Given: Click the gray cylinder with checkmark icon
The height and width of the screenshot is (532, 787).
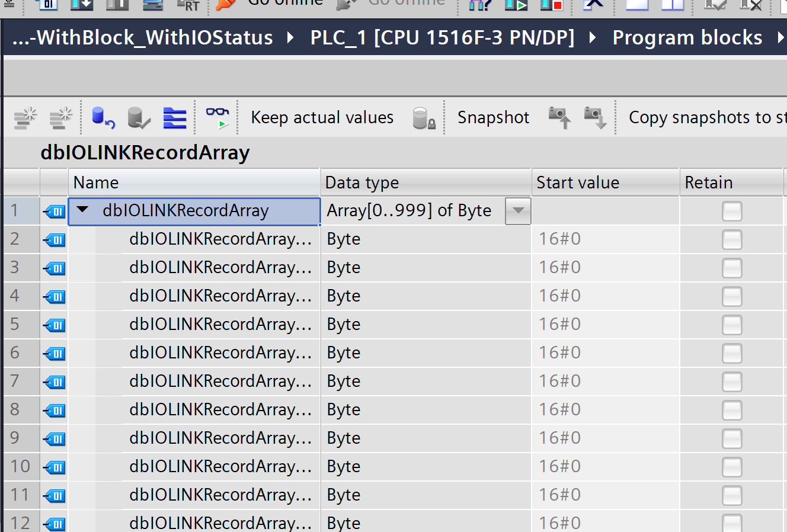Looking at the screenshot, I should coord(139,118).
